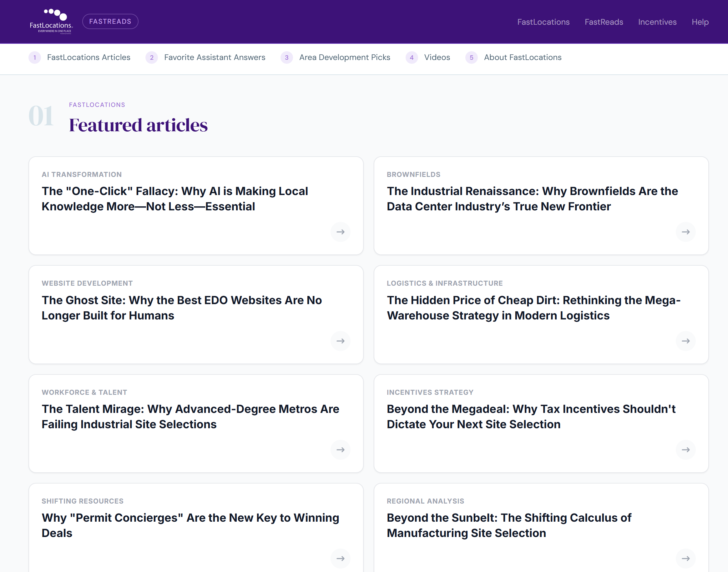Image resolution: width=728 pixels, height=572 pixels.
Task: Click the number 5 circle badge
Action: click(471, 58)
